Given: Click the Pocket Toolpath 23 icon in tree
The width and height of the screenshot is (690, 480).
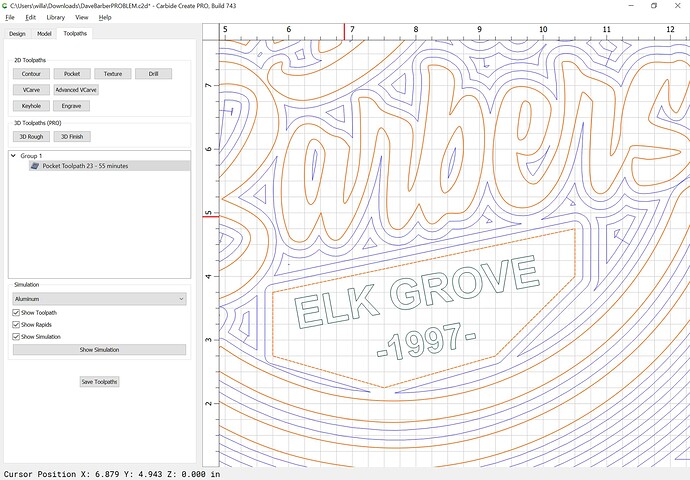Looking at the screenshot, I should 35,165.
